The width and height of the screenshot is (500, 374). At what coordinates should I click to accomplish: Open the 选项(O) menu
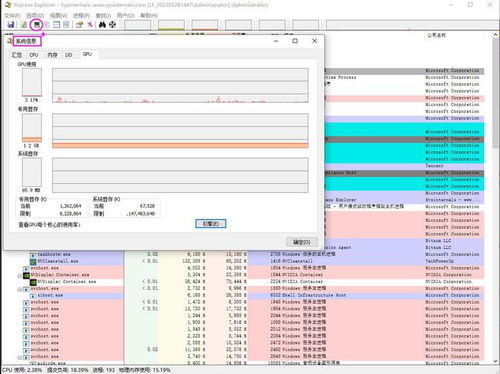(35, 16)
